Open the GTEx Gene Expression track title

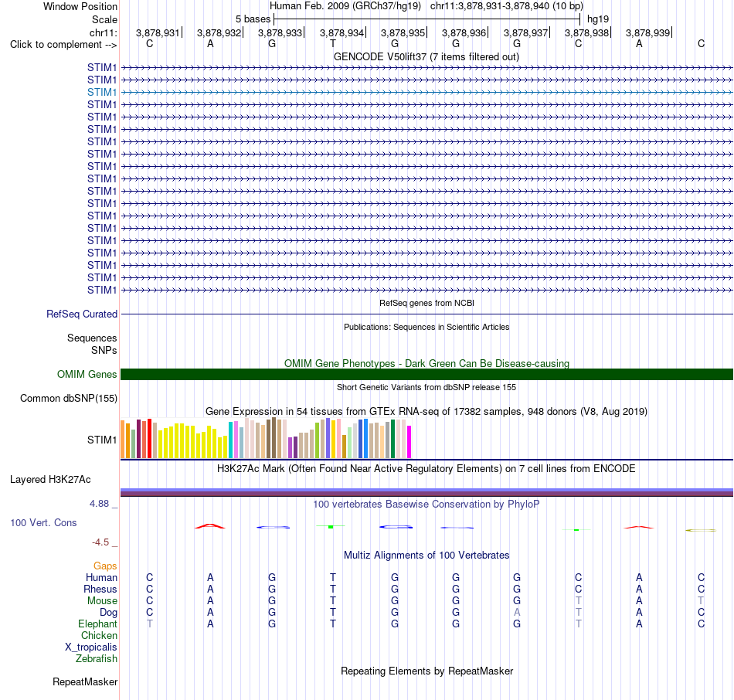click(426, 412)
